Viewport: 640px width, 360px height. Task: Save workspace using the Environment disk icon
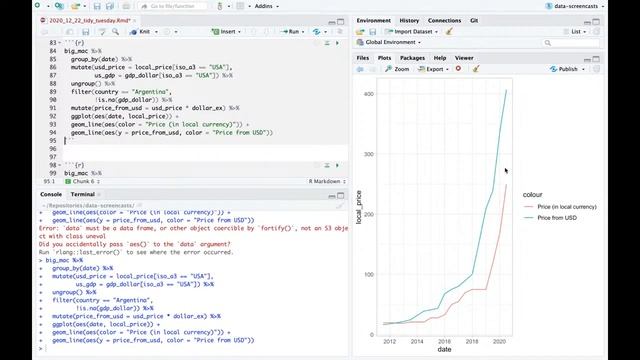373,32
